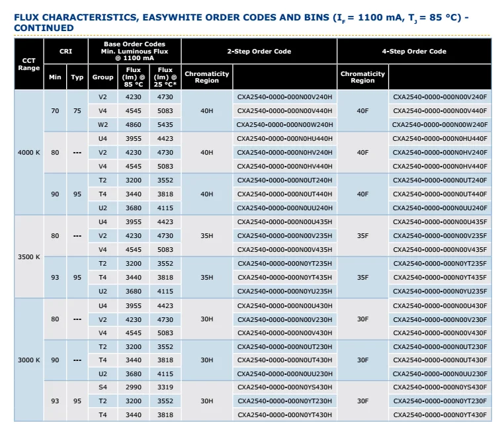Select flux value 2990
504x433 pixels.
point(134,387)
